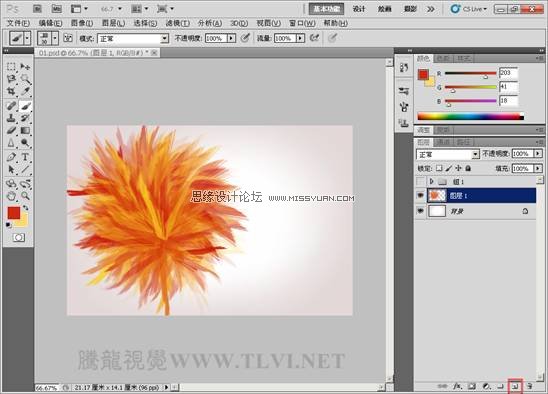Open layer fill slider arrow
This screenshot has height=394, width=548.
(x=538, y=169)
